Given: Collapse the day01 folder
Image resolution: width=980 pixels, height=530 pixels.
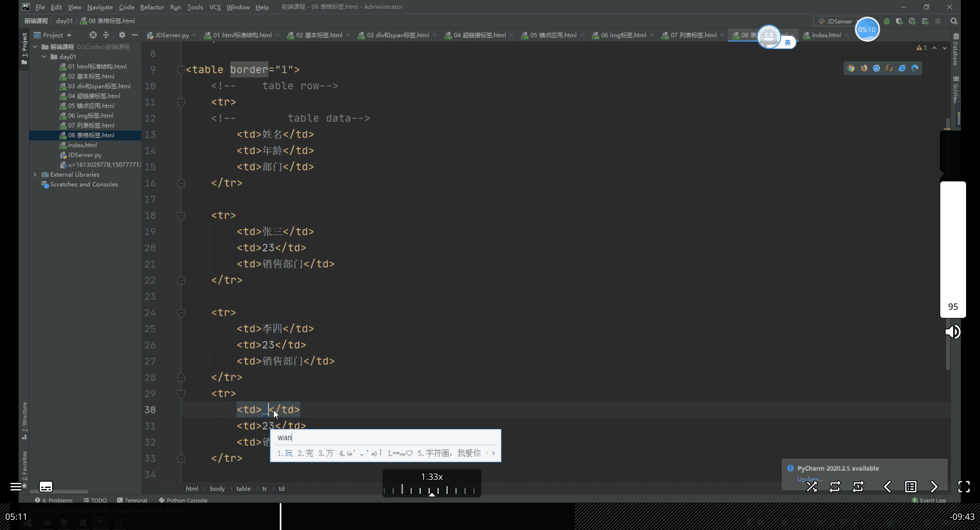Looking at the screenshot, I should (44, 57).
